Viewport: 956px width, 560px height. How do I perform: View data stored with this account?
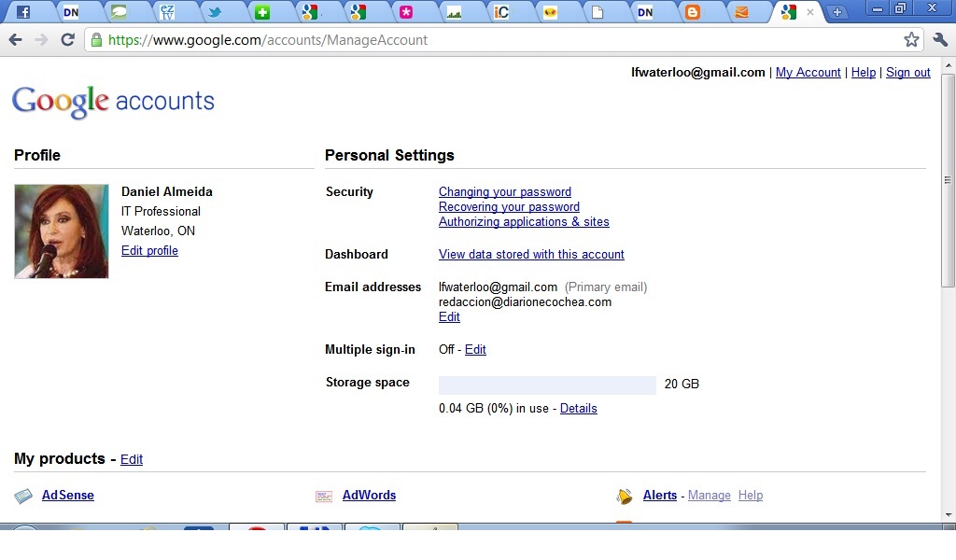531,254
